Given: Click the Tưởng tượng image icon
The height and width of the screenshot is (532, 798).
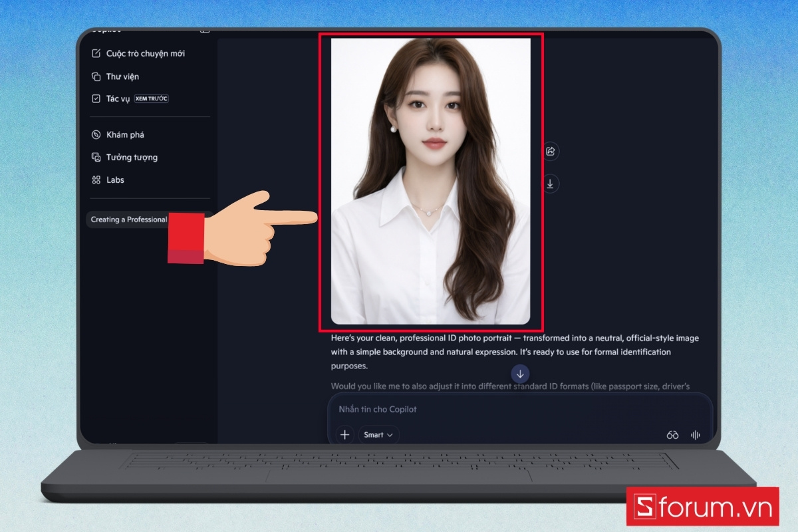Looking at the screenshot, I should pos(96,158).
